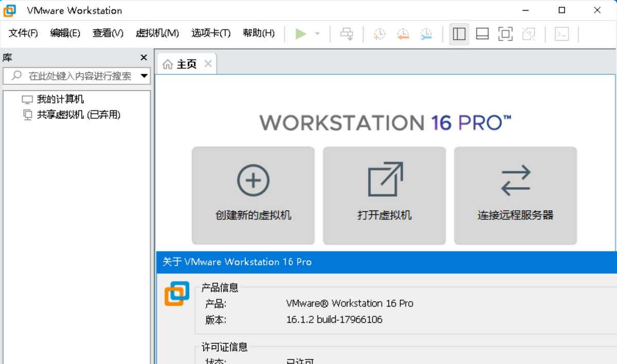617x364 pixels.
Task: Toggle the Unity mode icon
Action: point(529,34)
